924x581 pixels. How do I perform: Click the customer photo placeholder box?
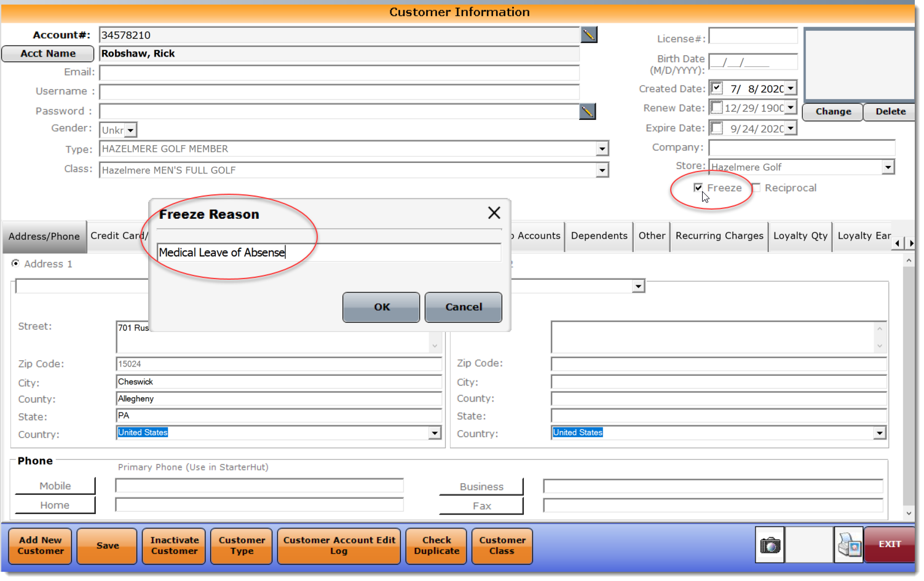[x=859, y=65]
